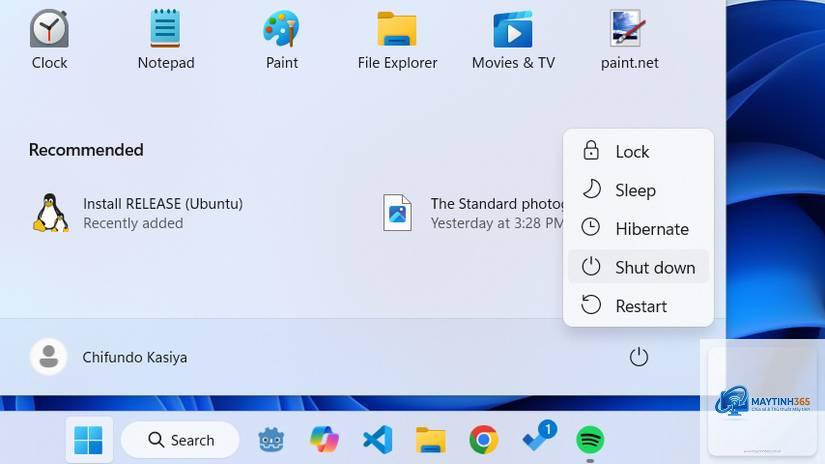Open Install RELEASE (Ubuntu) recommendation
The height and width of the screenshot is (464, 825).
(x=138, y=213)
